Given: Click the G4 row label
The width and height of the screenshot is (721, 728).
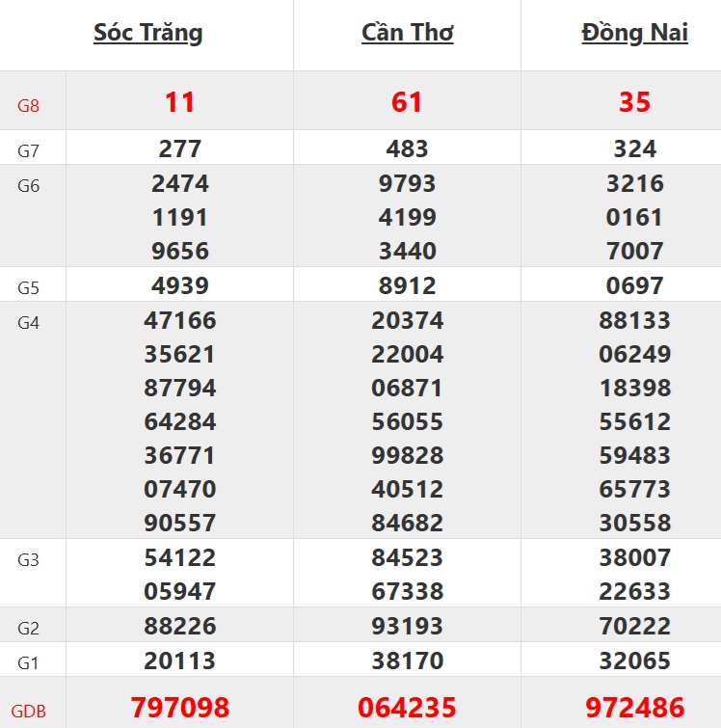Looking at the screenshot, I should [x=29, y=323].
